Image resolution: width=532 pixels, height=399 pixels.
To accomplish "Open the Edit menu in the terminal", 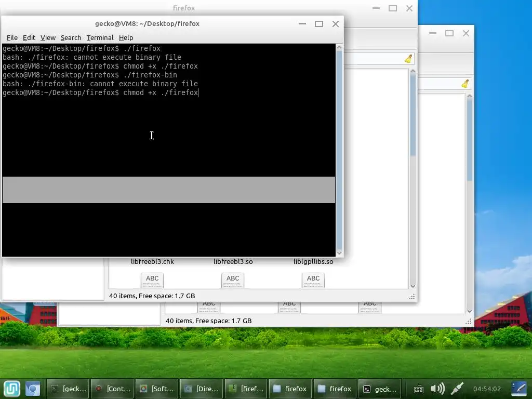I will pos(29,37).
